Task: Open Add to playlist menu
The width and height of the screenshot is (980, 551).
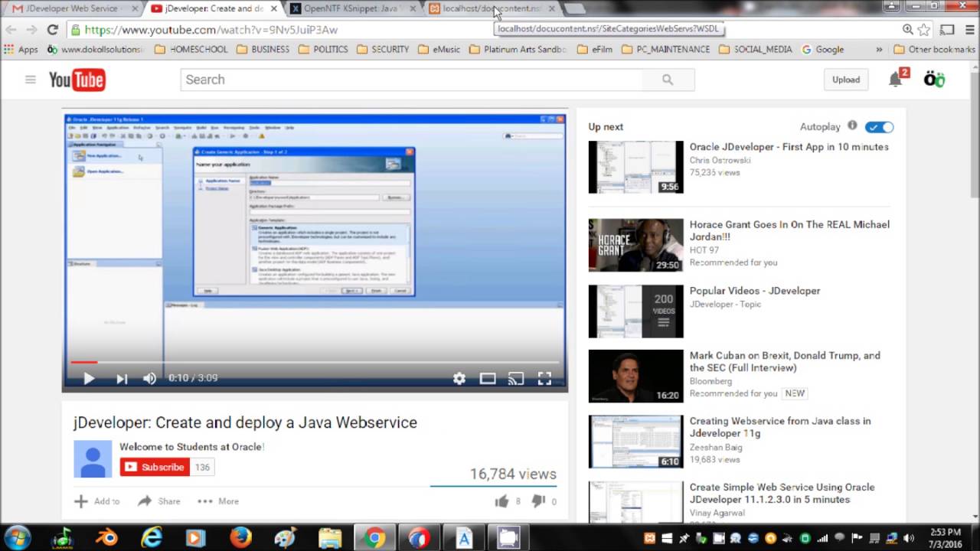Action: coord(96,501)
